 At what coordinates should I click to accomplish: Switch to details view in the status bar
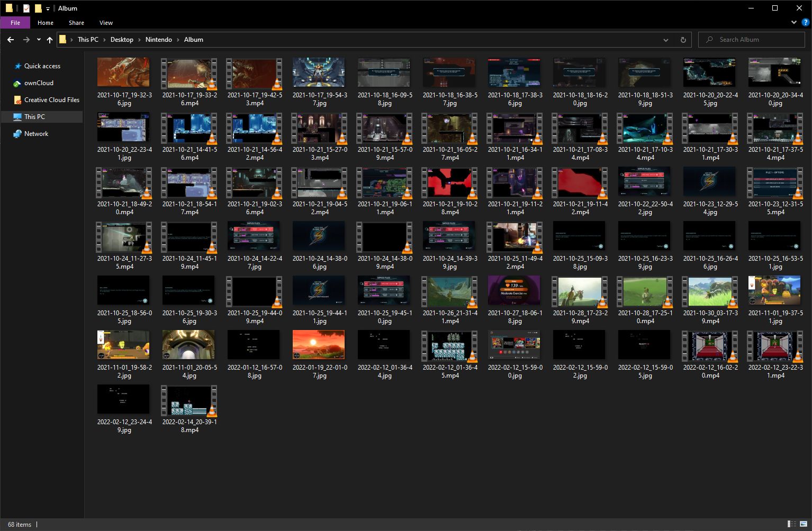(792, 525)
